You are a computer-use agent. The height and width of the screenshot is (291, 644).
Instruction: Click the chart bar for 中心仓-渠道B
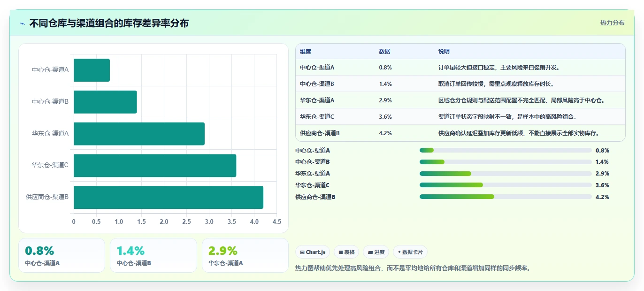(x=105, y=102)
